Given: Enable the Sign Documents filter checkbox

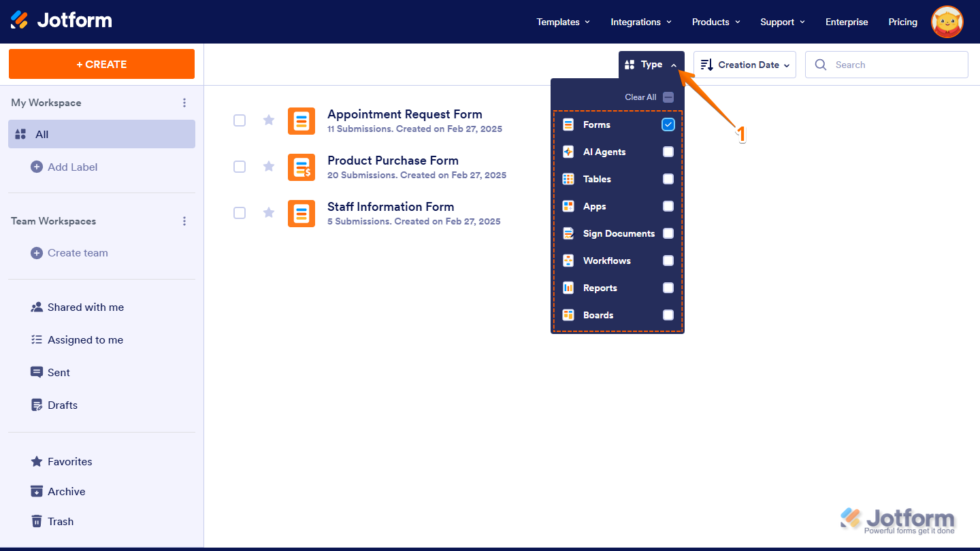Looking at the screenshot, I should [668, 233].
